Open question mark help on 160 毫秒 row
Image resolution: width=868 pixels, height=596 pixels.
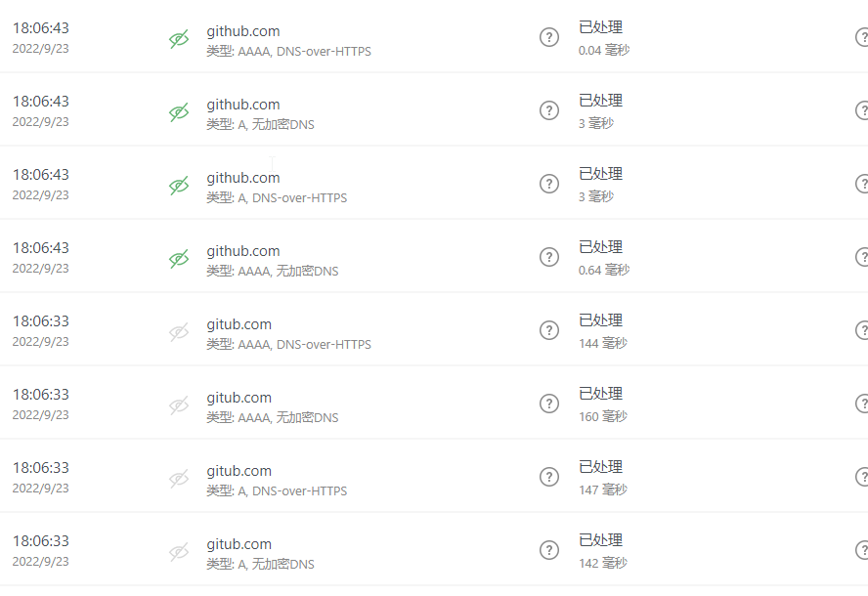pyautogui.click(x=549, y=404)
